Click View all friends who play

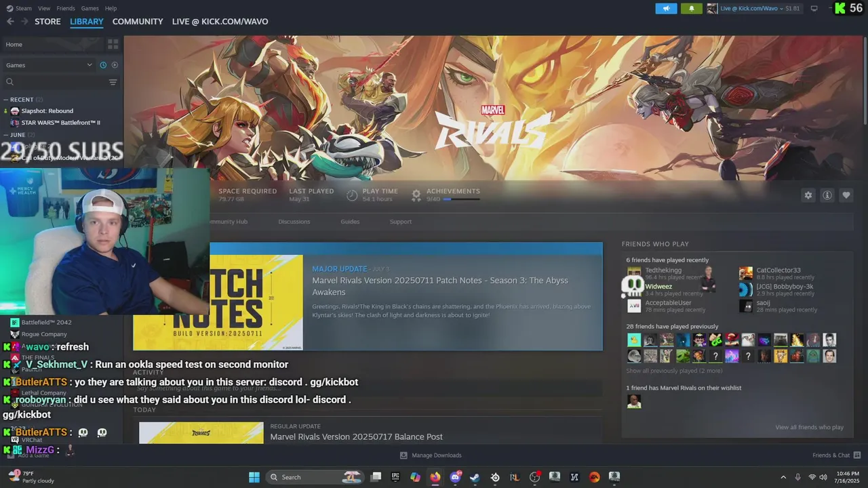809,427
